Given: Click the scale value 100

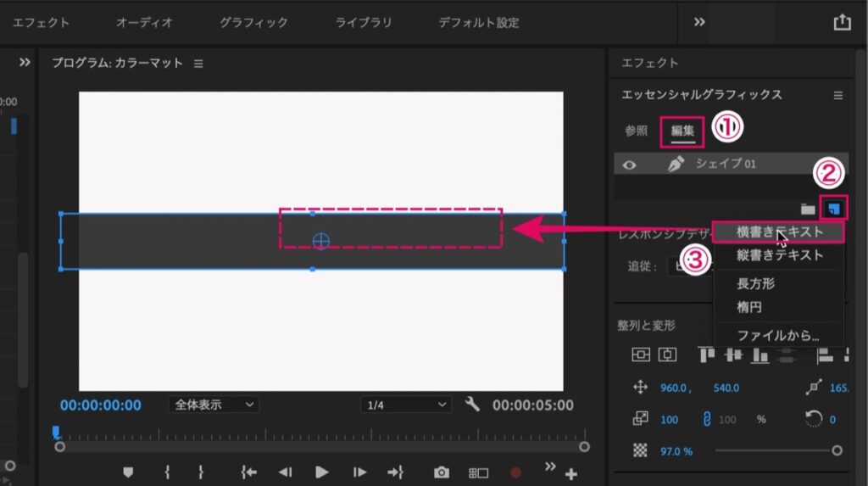Looking at the screenshot, I should (669, 420).
